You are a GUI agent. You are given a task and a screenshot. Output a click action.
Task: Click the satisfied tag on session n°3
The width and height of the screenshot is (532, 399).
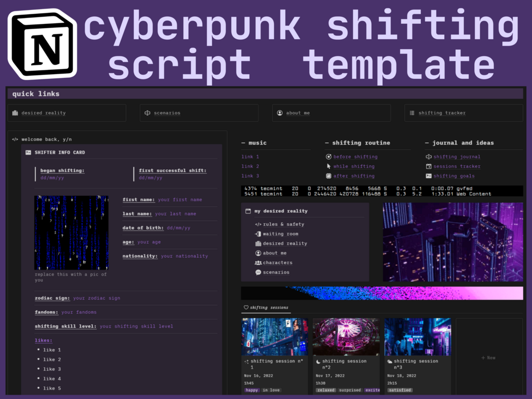click(400, 390)
